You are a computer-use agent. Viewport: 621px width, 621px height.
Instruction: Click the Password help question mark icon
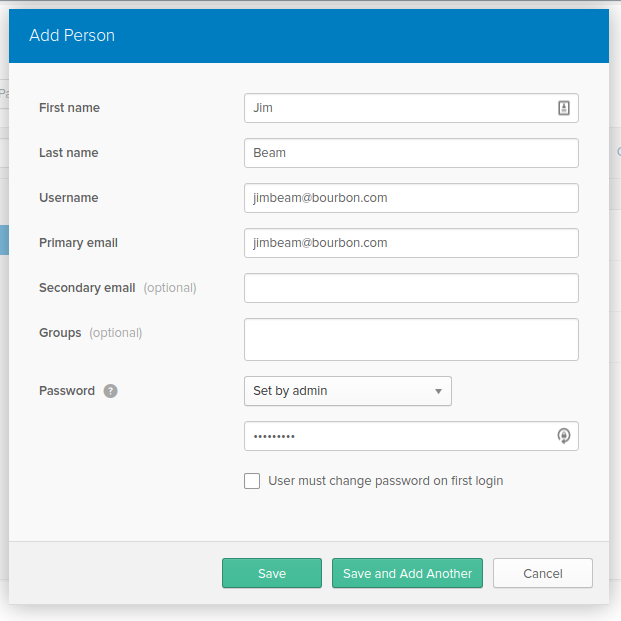coord(110,391)
